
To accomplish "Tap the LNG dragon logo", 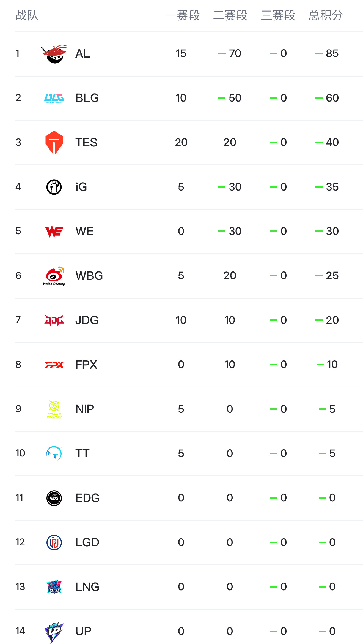I will (x=54, y=587).
